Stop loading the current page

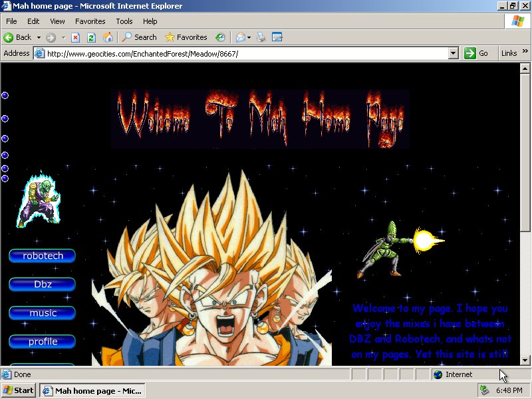[x=74, y=37]
